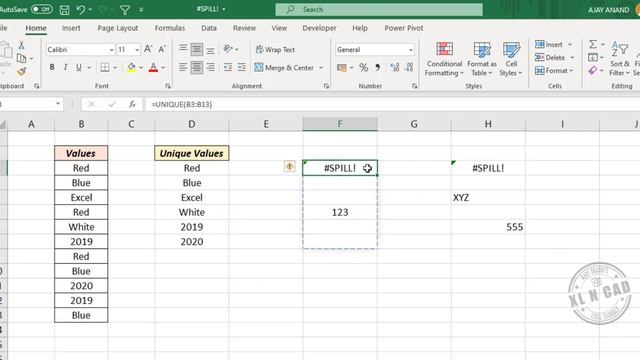The image size is (640, 360).
Task: Switch to the Formulas tab
Action: [170, 28]
